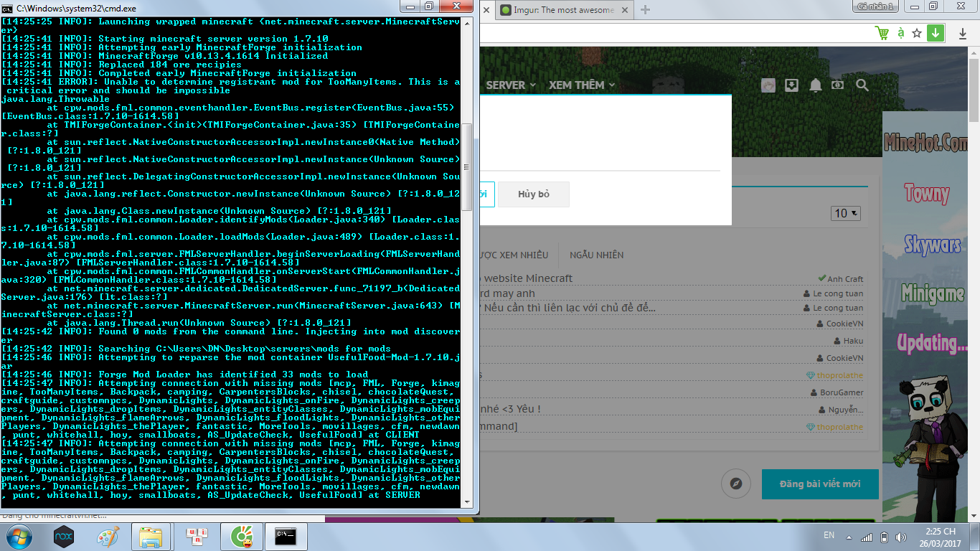Bookmark this page with the star icon
This screenshot has height=551, width=980.
[x=917, y=33]
